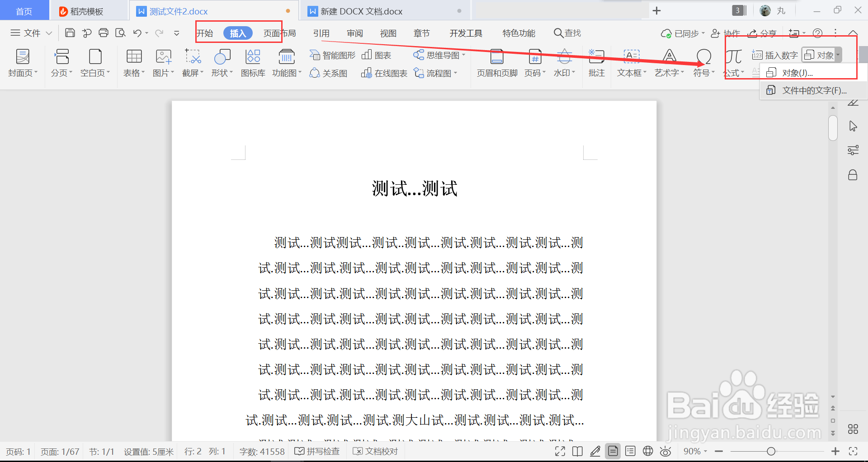The width and height of the screenshot is (868, 462).
Task: Switch to 新建 DOCX 文档.docx document tab
Action: click(x=385, y=11)
